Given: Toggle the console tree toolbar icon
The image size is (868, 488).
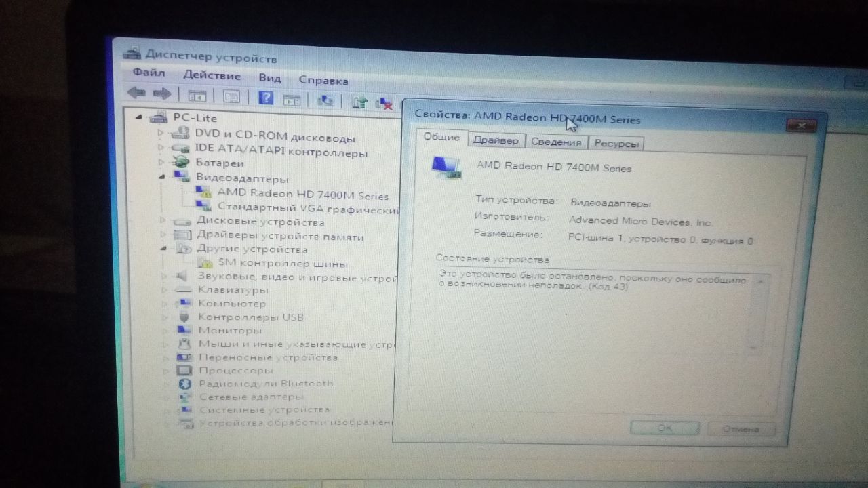Looking at the screenshot, I should coord(197,96).
